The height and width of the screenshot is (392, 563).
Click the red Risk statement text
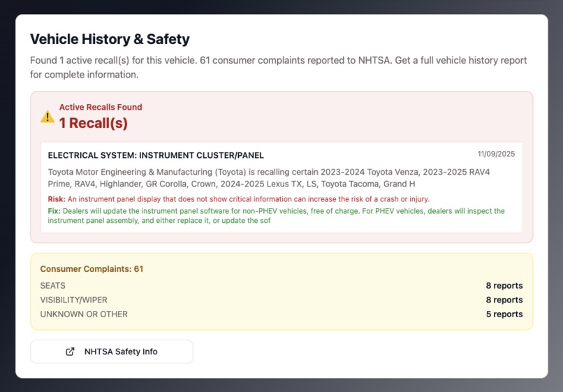pyautogui.click(x=238, y=199)
